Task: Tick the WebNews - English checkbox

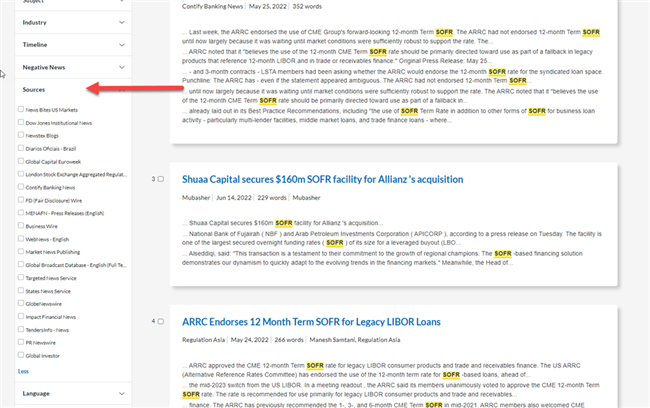Action: [21, 238]
